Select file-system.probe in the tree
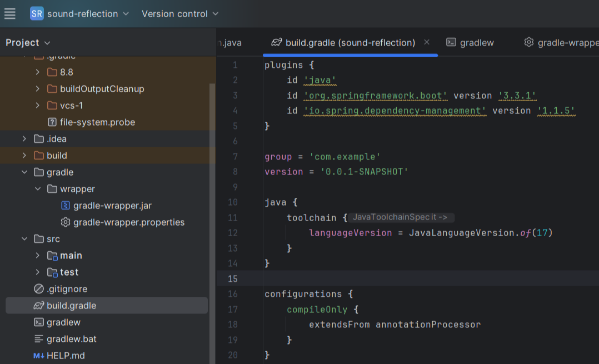The height and width of the screenshot is (364, 599). pyautogui.click(x=97, y=122)
